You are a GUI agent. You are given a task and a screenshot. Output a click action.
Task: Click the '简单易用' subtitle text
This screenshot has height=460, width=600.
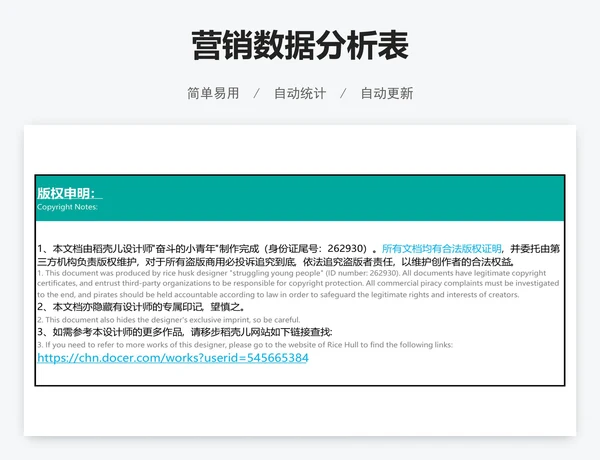tap(213, 93)
